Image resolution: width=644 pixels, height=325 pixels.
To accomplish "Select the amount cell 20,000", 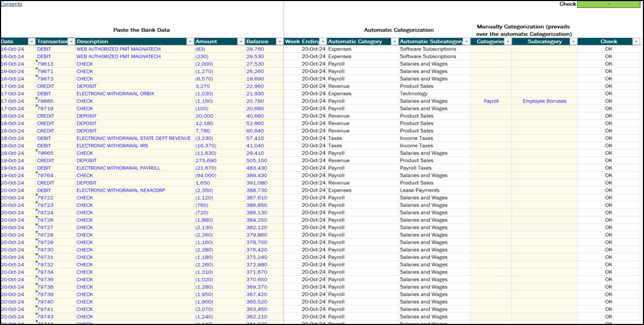I will (219, 116).
